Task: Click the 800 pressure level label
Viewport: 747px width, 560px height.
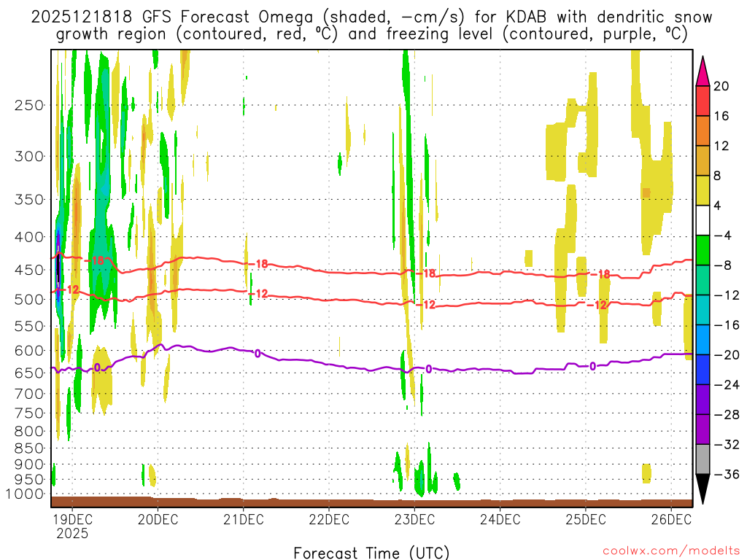Action: pos(29,432)
